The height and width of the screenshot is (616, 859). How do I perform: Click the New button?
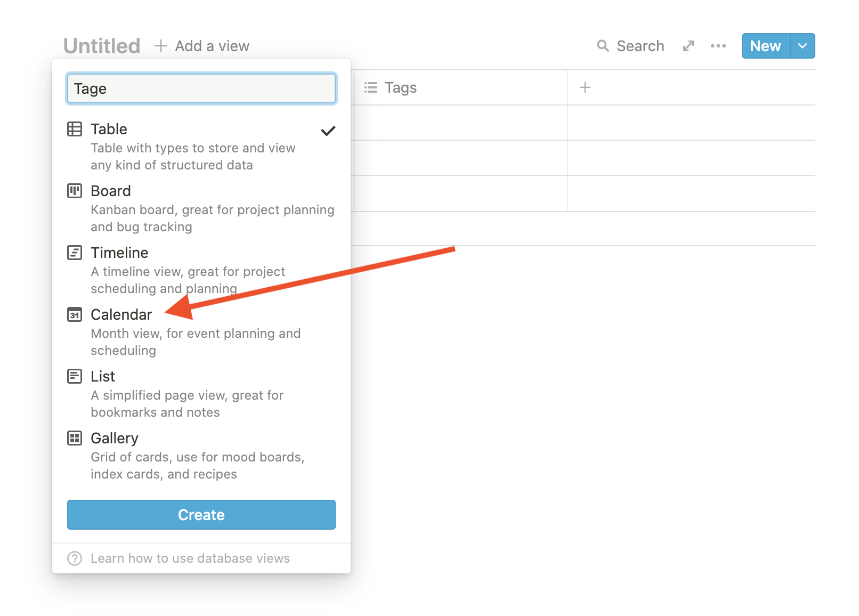click(766, 46)
